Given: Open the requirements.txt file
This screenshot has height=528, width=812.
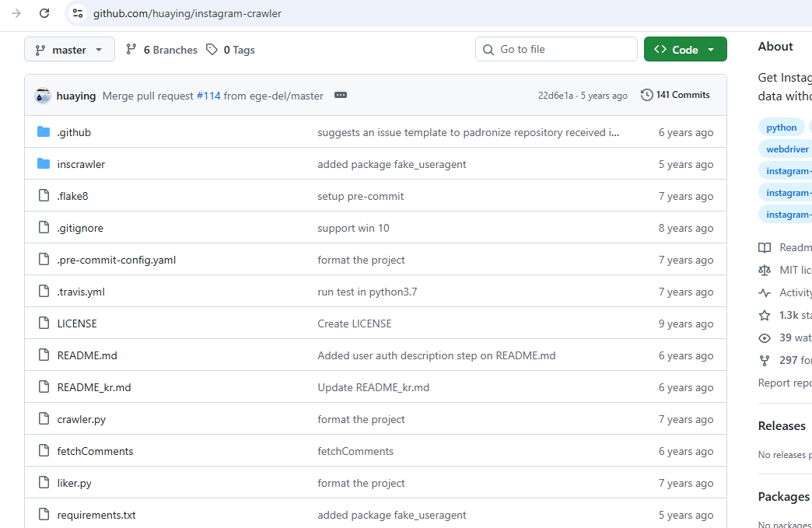Looking at the screenshot, I should tap(96, 515).
